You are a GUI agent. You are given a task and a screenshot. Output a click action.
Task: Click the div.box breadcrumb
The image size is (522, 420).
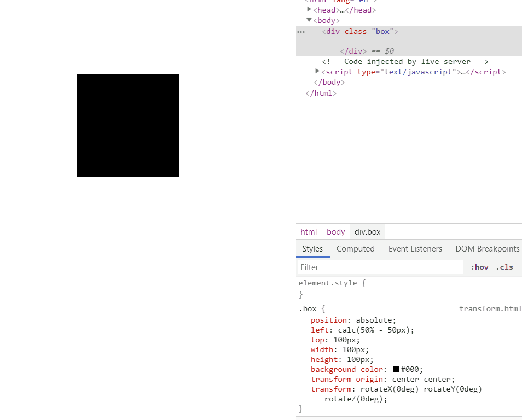[367, 232]
